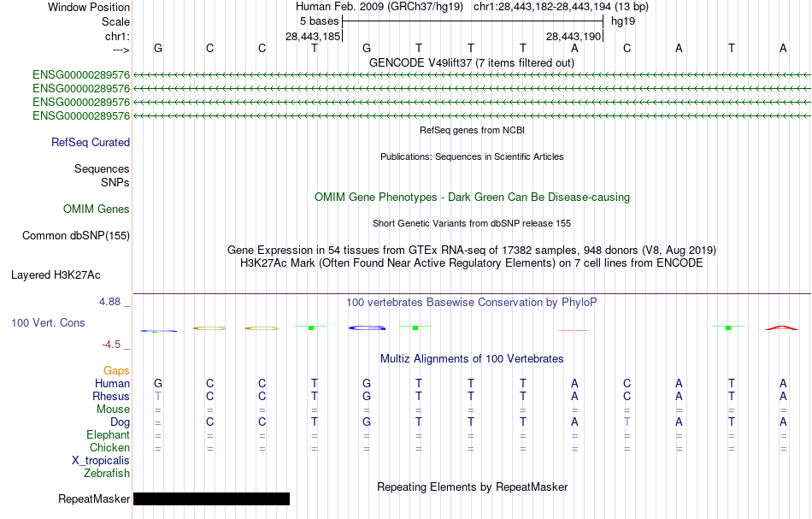
Task: Open the topmost ENSG00000289576 transcript label
Action: click(81, 75)
